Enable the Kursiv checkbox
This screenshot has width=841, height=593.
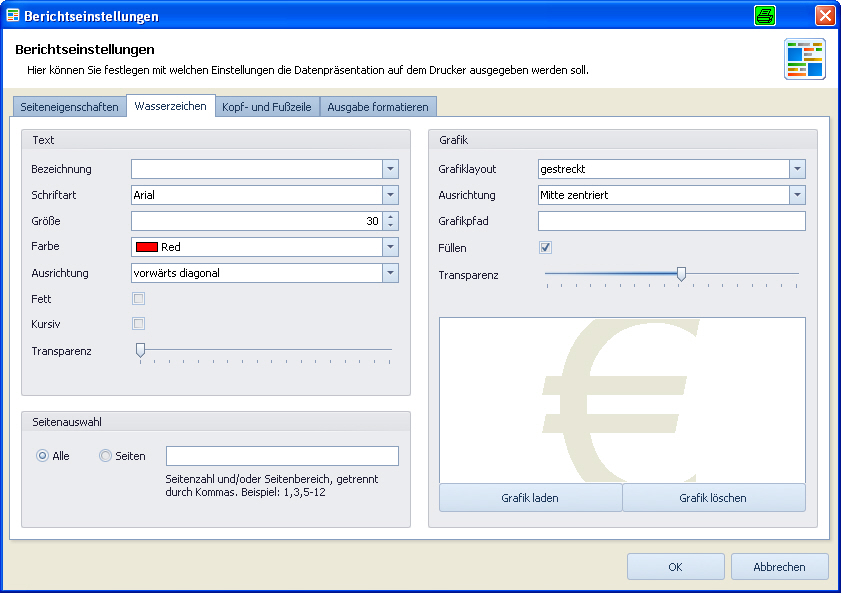138,323
